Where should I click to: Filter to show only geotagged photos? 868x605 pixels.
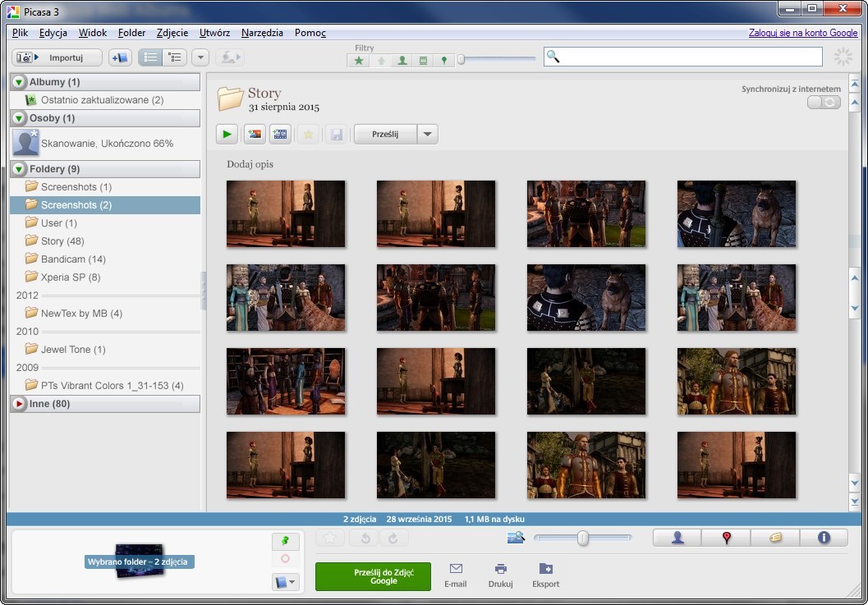(x=444, y=60)
